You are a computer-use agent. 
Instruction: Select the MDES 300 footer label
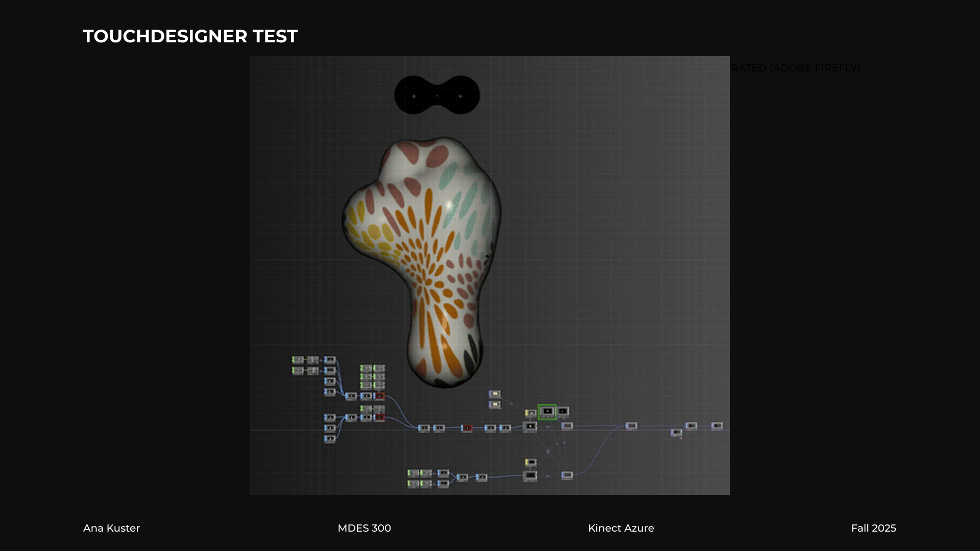[x=364, y=528]
